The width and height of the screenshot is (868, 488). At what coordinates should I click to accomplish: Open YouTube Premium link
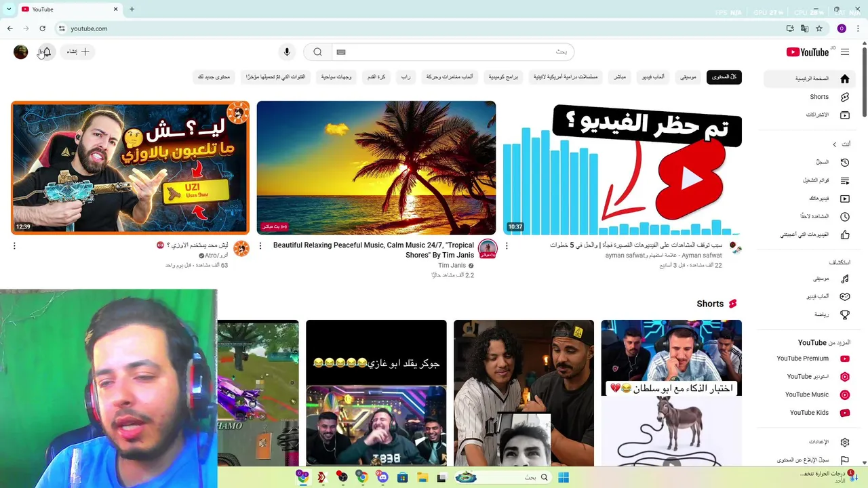(810, 359)
